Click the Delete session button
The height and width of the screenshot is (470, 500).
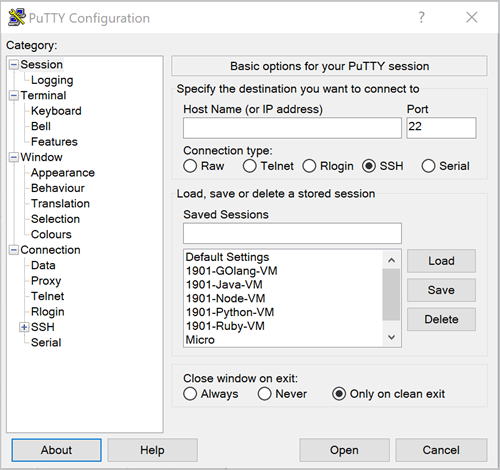tap(441, 319)
